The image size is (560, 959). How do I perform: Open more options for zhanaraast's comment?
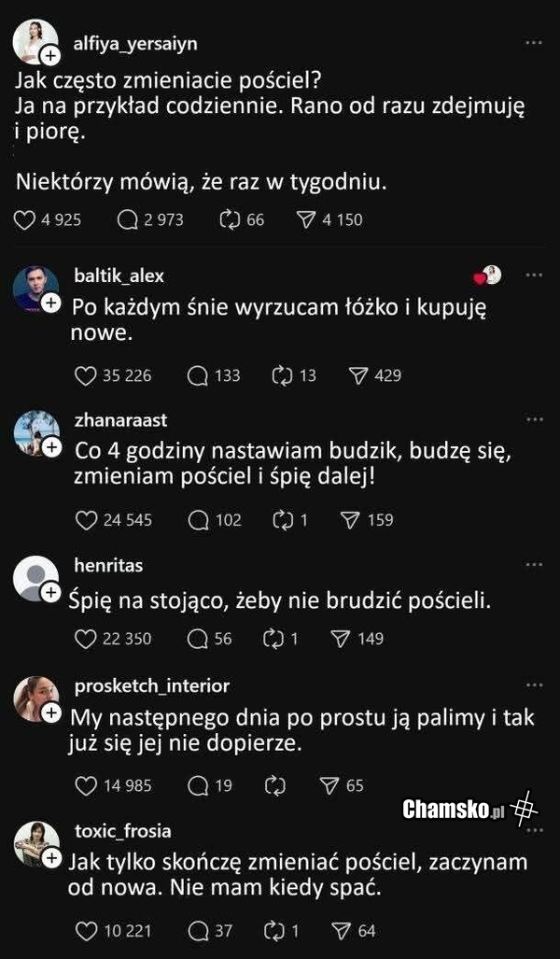click(x=534, y=420)
